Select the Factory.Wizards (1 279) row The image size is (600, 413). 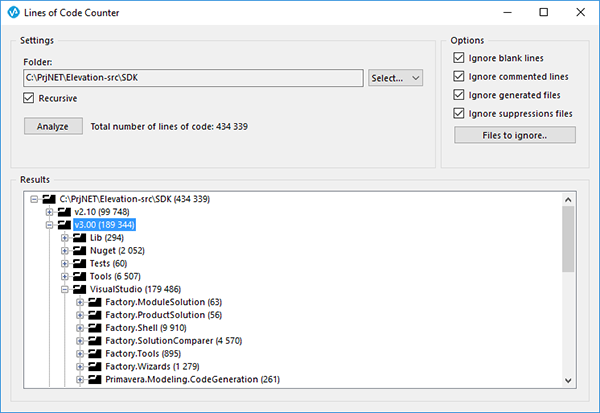pos(152,367)
